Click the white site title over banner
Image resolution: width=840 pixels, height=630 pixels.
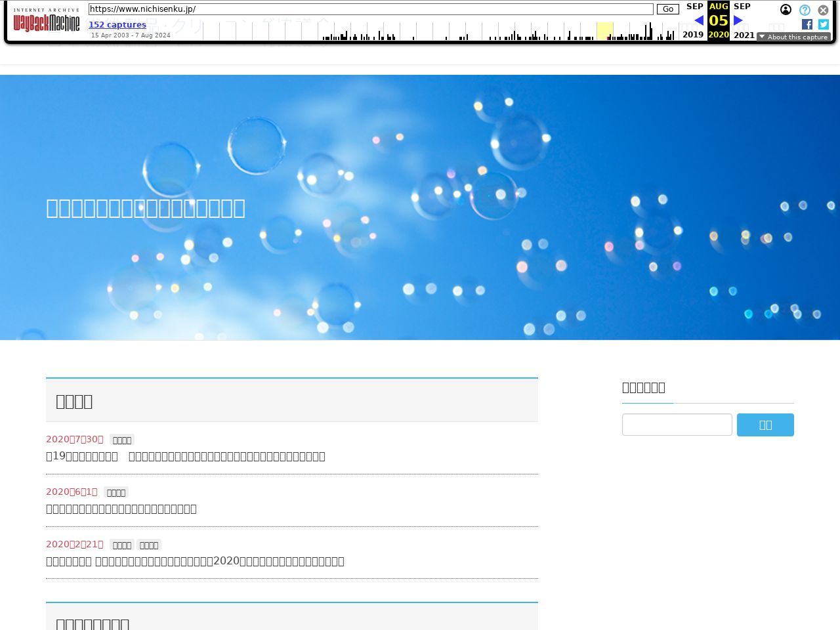point(146,208)
